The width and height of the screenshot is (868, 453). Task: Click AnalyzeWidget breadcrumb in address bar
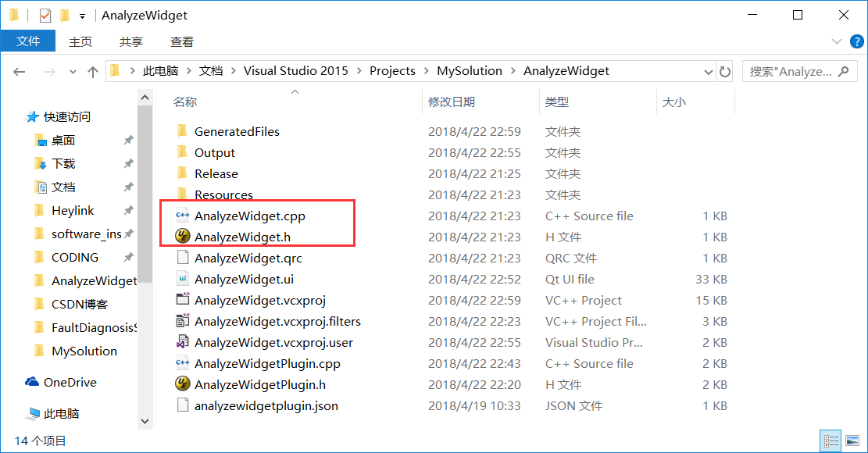[x=566, y=71]
